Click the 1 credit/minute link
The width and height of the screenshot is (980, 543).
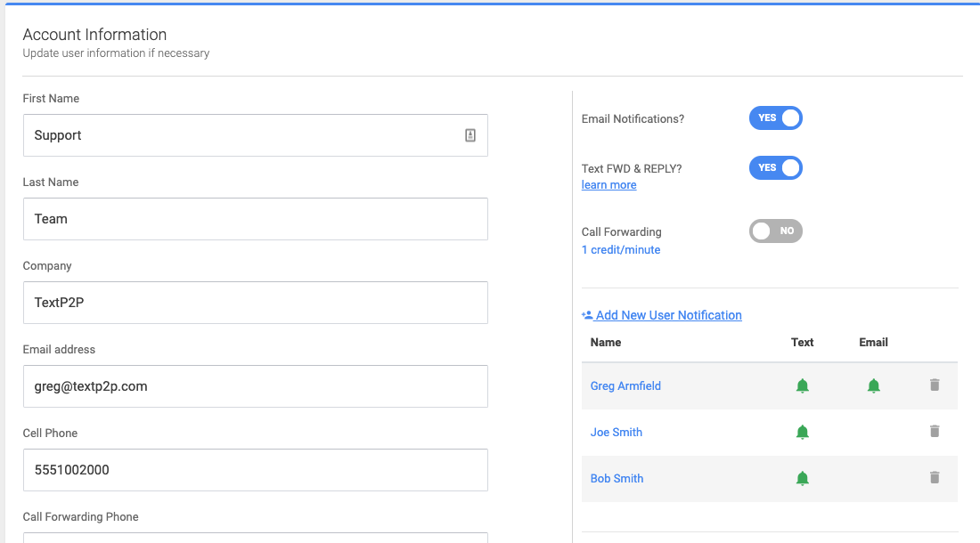tap(621, 249)
